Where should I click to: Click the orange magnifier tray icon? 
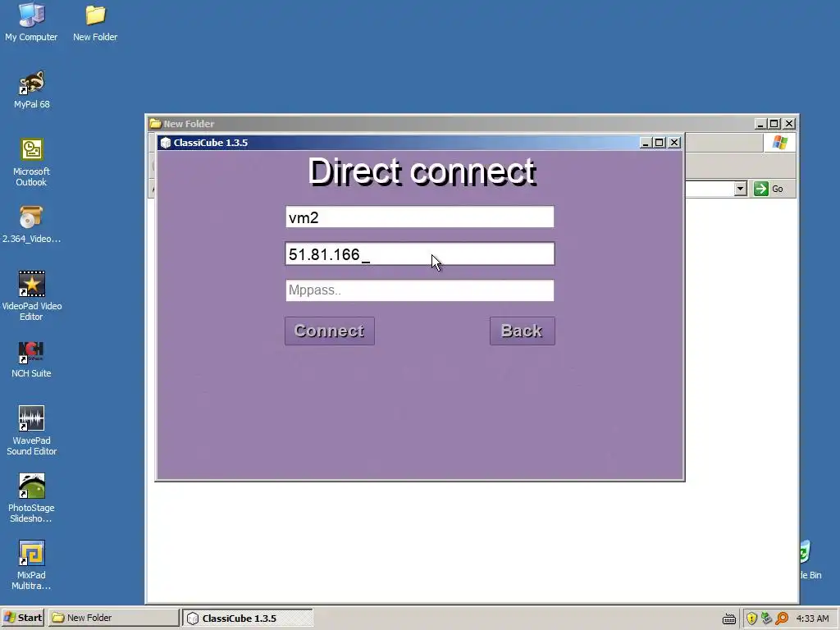coord(782,619)
